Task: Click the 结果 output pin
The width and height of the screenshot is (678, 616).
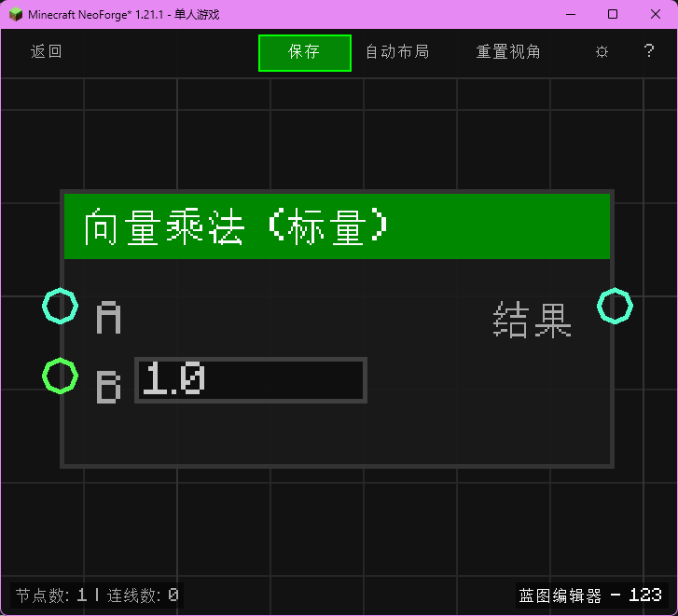Action: click(x=615, y=306)
